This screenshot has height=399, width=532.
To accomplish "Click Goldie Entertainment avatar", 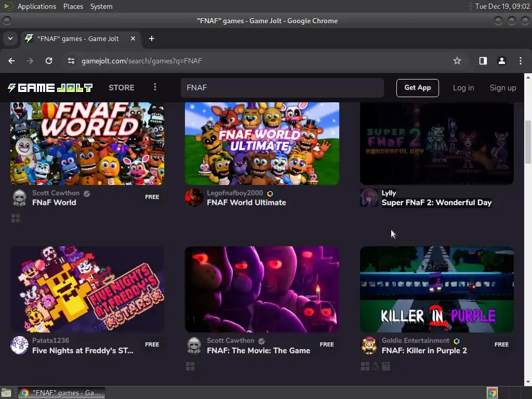I will tap(369, 345).
